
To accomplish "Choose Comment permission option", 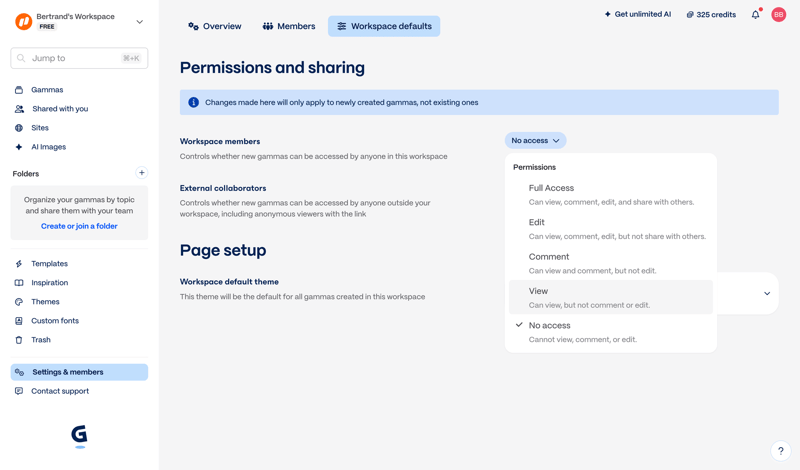I will coord(611,263).
